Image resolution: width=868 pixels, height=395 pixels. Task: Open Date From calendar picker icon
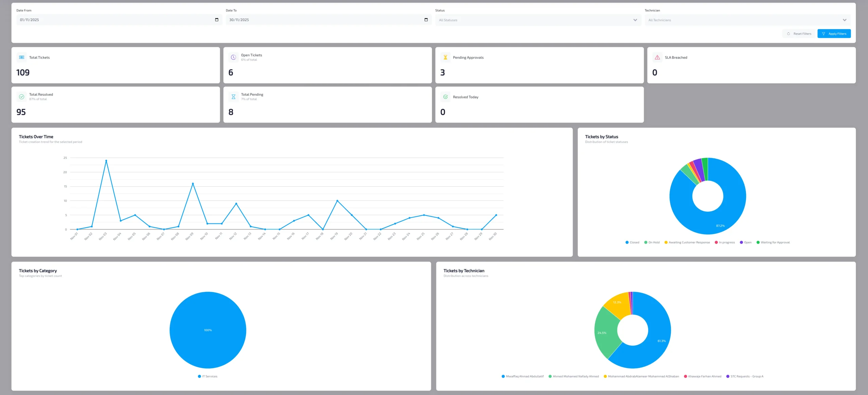click(217, 20)
